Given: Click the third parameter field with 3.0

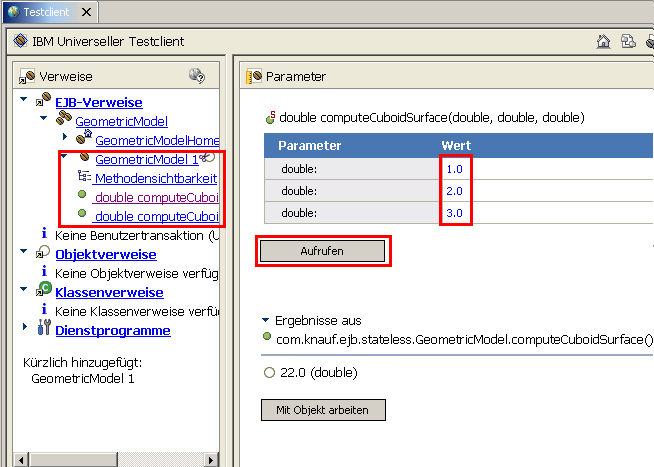Looking at the screenshot, I should [455, 213].
